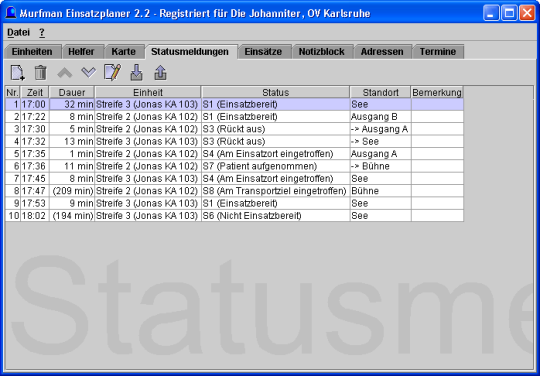The width and height of the screenshot is (540, 376).
Task: Open the Datei menu
Action: click(x=19, y=32)
